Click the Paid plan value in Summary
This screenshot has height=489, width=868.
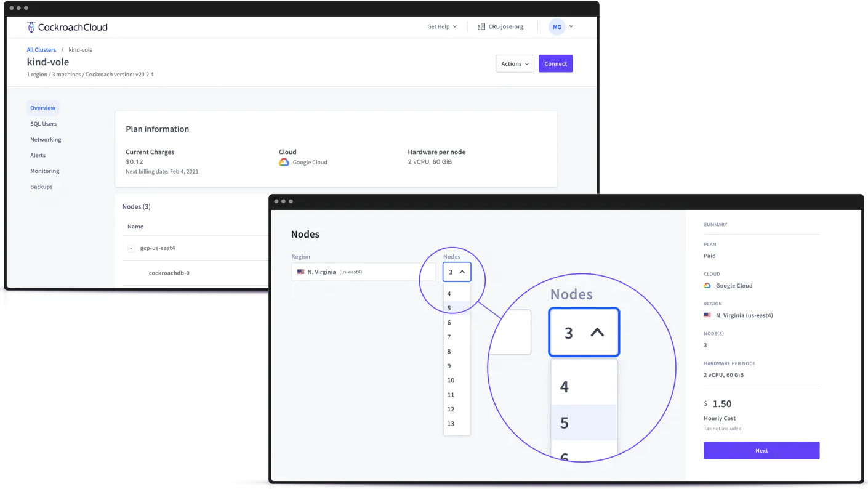click(710, 256)
